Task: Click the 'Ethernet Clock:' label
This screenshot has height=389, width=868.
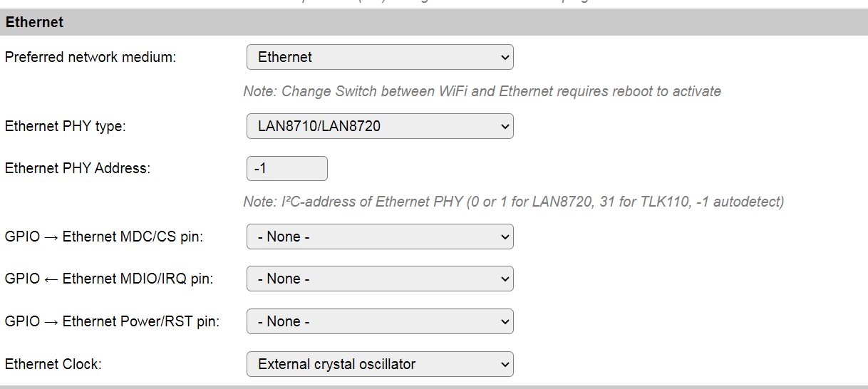Action: tap(53, 364)
